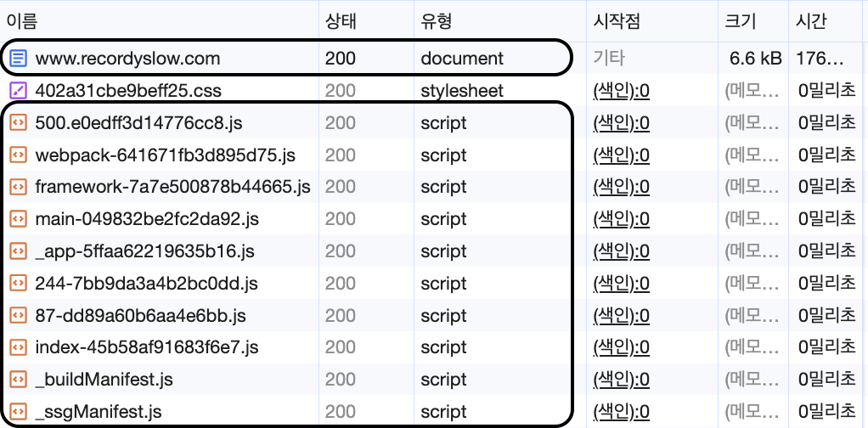This screenshot has height=428, width=868.
Task: Click the script icon beside webpack-641671fb3d895d75.js
Action: (19, 155)
